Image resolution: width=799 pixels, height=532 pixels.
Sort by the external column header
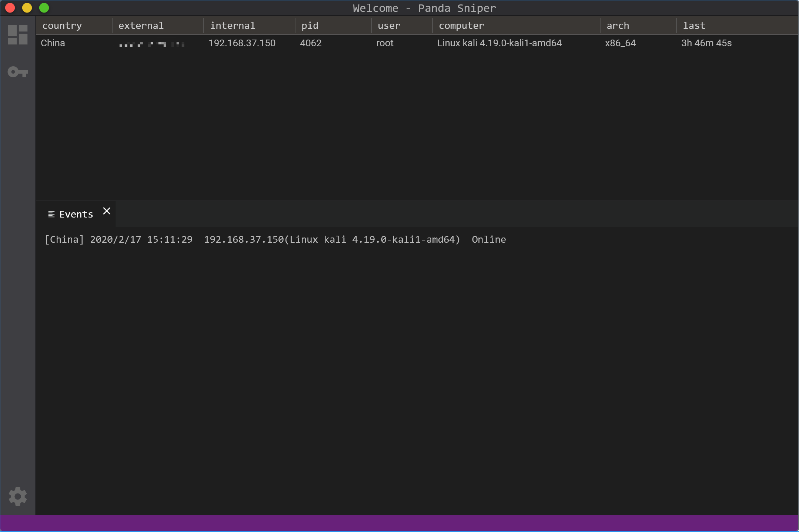coord(141,26)
